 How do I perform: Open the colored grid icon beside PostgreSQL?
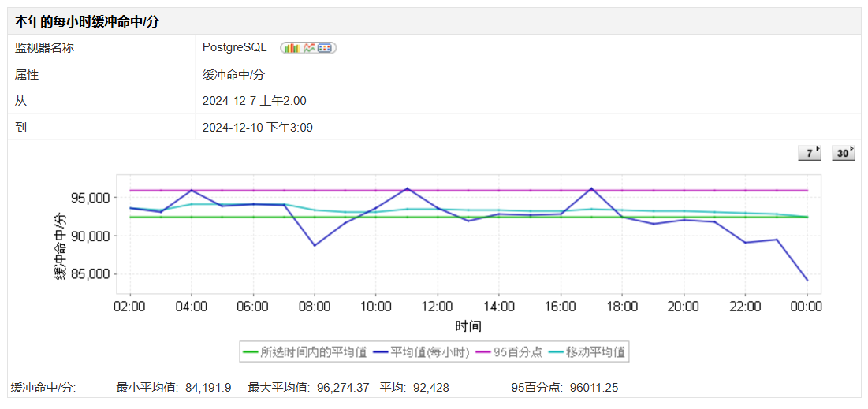(325, 48)
